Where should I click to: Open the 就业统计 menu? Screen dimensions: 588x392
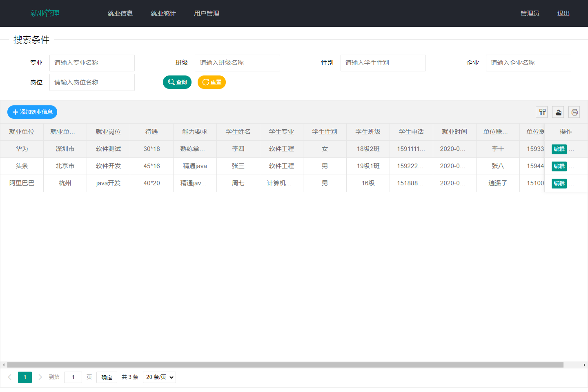coord(163,13)
